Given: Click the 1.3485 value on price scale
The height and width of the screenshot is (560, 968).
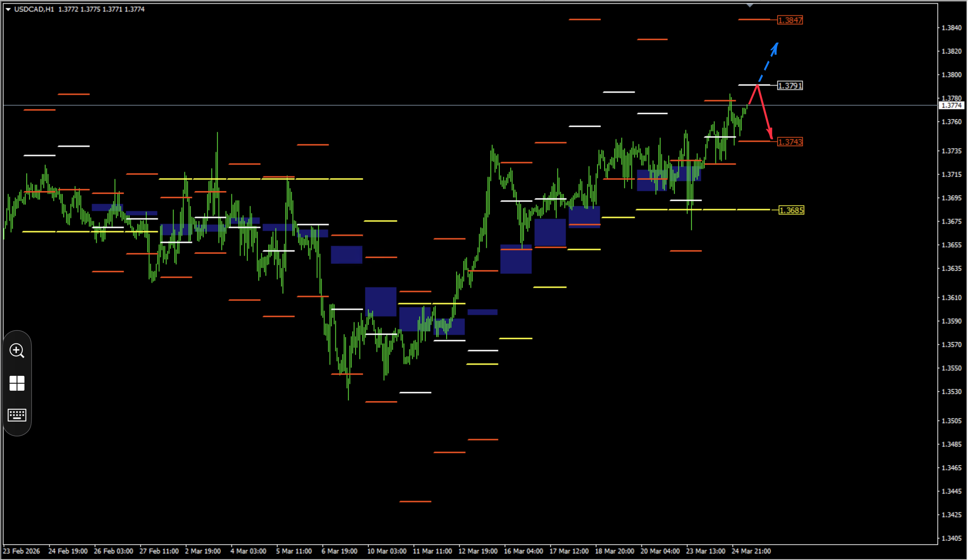Looking at the screenshot, I should tap(951, 445).
